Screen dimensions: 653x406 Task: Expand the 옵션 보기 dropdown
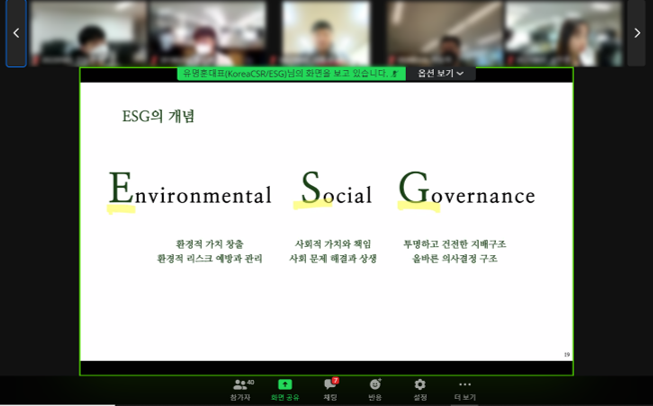(441, 73)
